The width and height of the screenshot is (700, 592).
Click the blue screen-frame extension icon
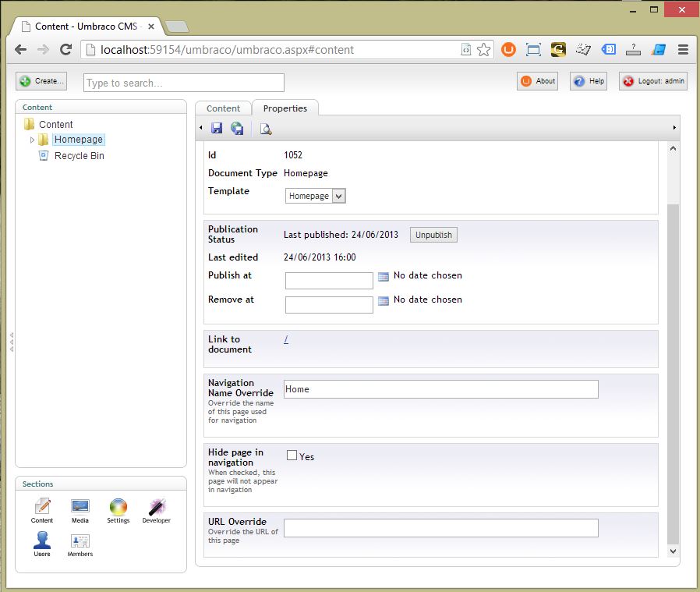click(533, 49)
